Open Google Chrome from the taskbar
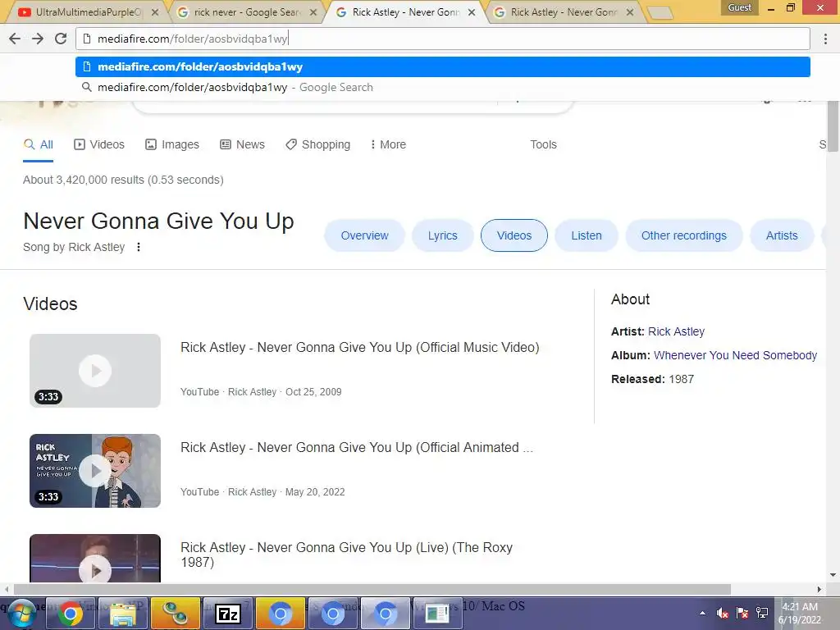 pos(71,614)
